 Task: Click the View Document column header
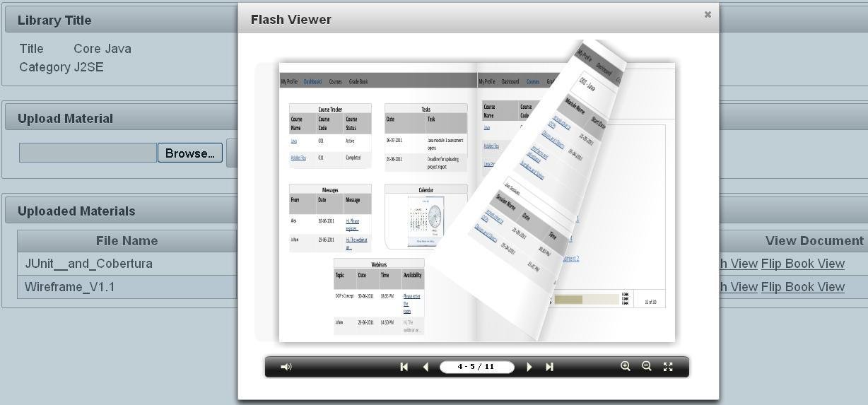(x=814, y=241)
